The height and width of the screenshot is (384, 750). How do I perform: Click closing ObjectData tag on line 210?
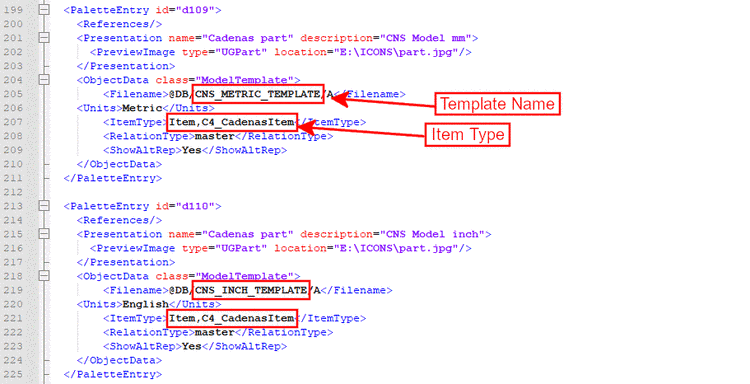(x=119, y=164)
